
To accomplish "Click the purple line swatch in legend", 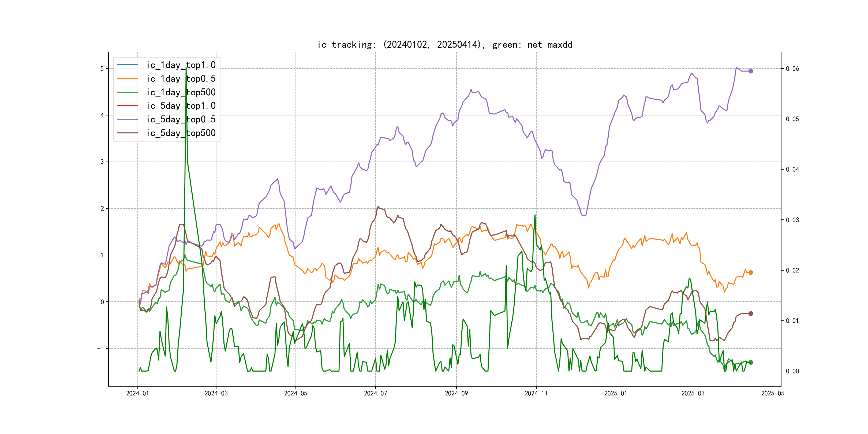I will tap(127, 119).
